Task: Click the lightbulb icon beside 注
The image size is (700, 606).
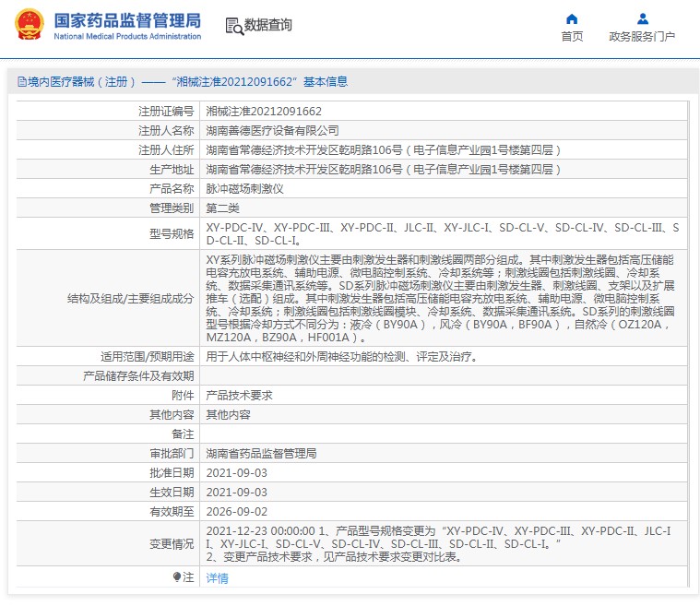Action: (177, 577)
